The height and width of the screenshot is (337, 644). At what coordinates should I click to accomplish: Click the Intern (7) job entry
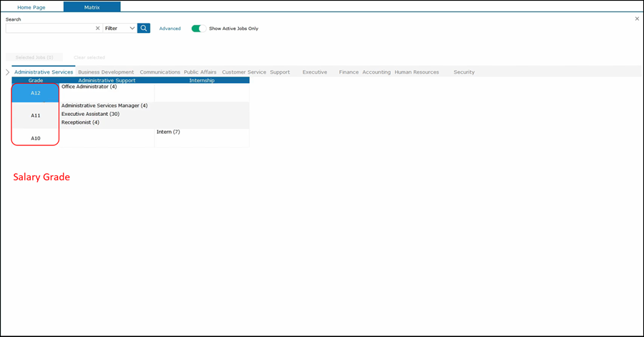(x=168, y=132)
